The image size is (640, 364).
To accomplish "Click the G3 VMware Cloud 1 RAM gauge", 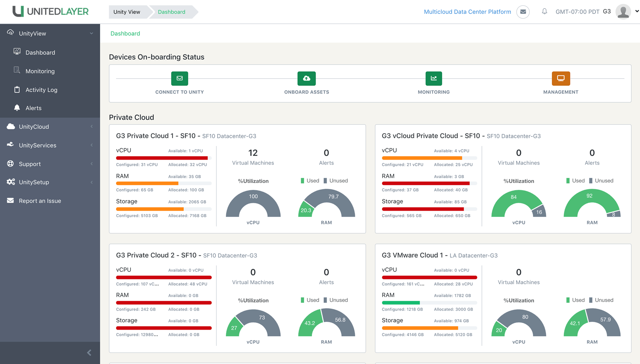I will coord(592,322).
